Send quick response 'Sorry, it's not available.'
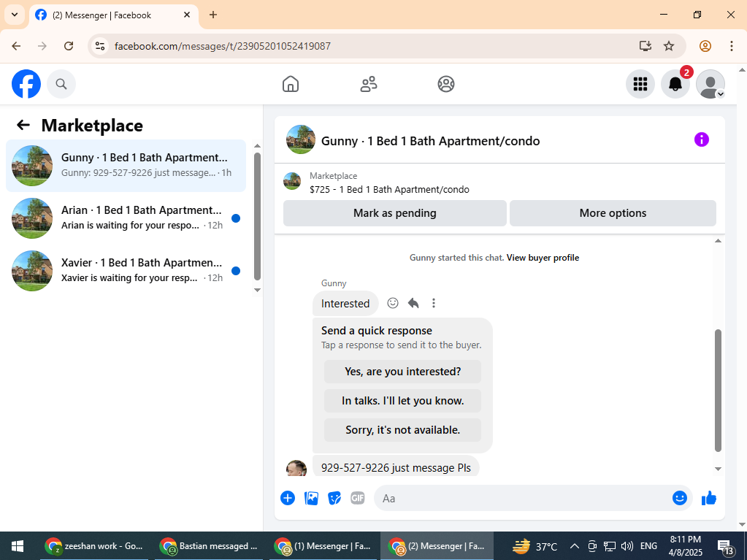Viewport: 747px width, 560px height. click(x=402, y=430)
